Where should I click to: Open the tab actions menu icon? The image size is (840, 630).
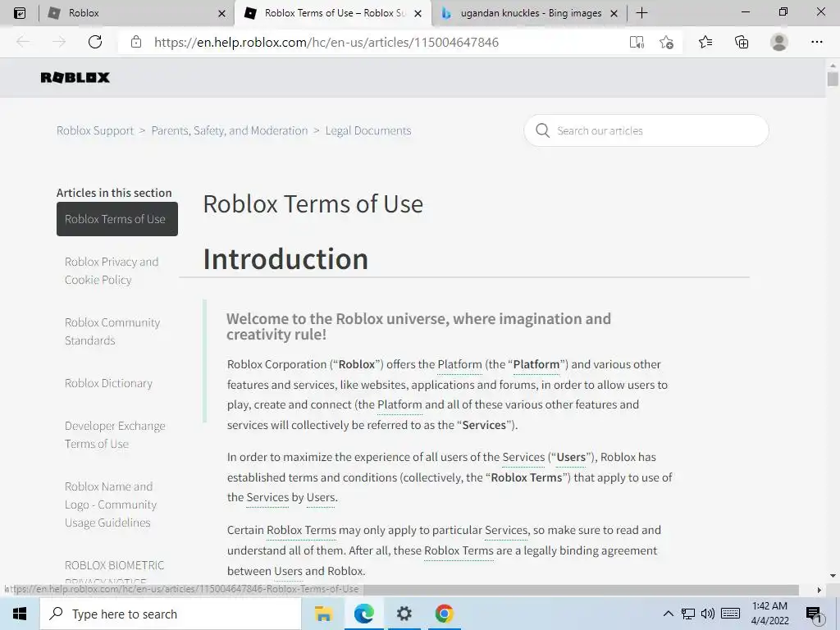[x=20, y=13]
